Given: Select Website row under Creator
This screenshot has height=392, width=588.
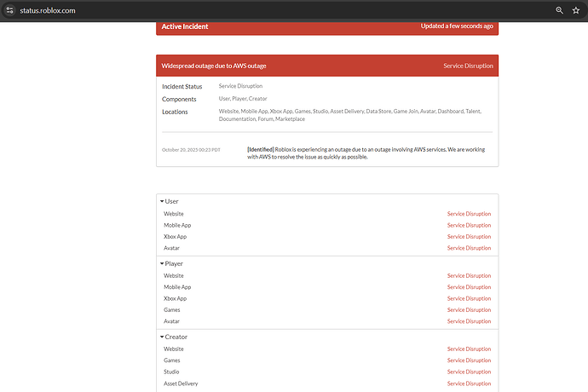Looking at the screenshot, I should (327, 349).
